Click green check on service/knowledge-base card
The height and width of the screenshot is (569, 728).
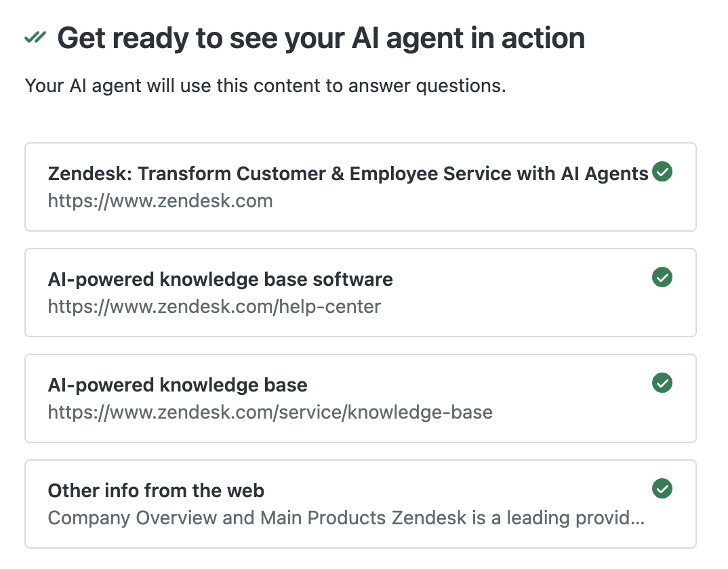coord(662,383)
